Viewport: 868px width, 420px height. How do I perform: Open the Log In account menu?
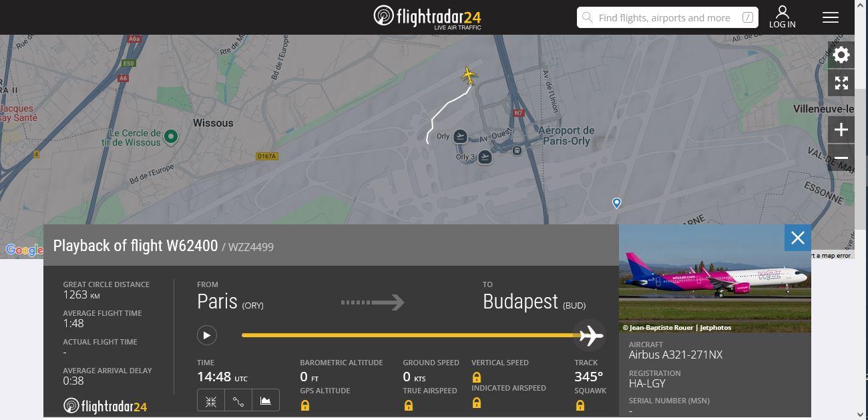tap(782, 17)
